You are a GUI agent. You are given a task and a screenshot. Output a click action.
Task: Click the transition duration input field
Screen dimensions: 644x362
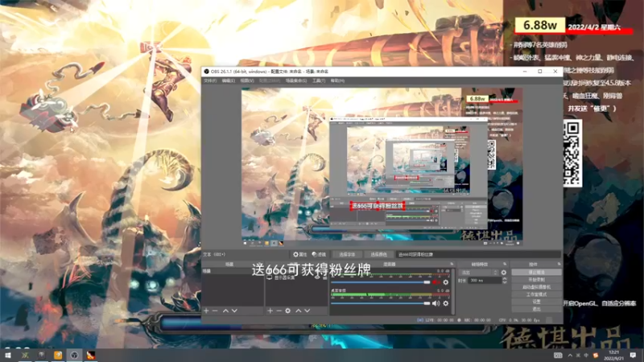click(x=485, y=281)
